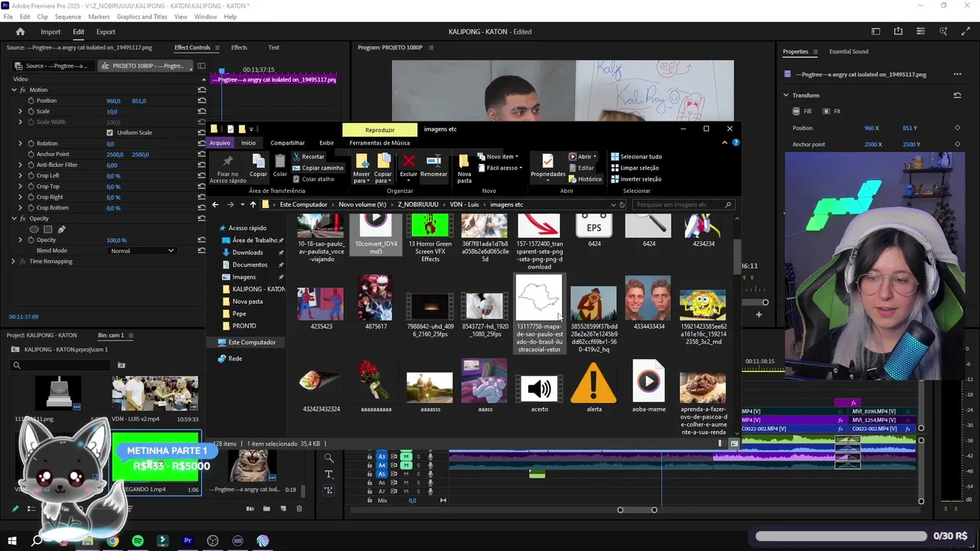980x551 pixels.
Task: Refresh the Explorer address bar
Action: pyautogui.click(x=622, y=204)
